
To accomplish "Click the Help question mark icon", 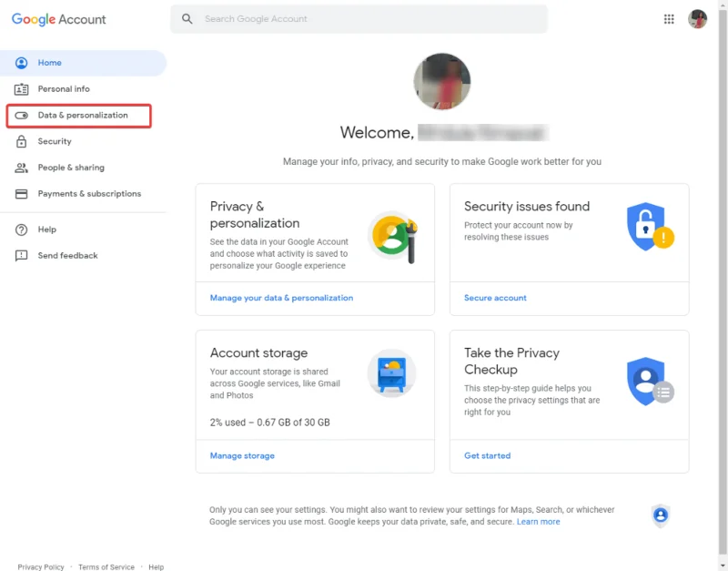I will [x=23, y=229].
